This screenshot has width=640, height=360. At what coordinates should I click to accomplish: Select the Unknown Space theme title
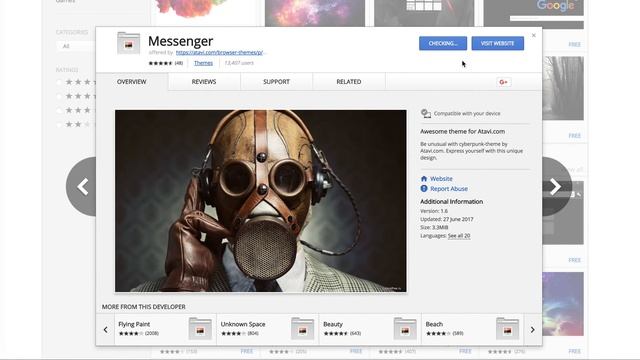(243, 324)
